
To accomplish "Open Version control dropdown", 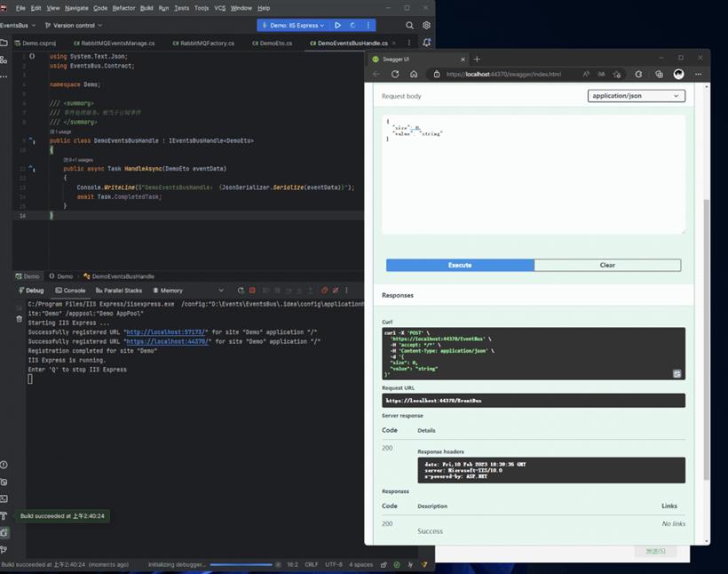I will click(x=74, y=25).
